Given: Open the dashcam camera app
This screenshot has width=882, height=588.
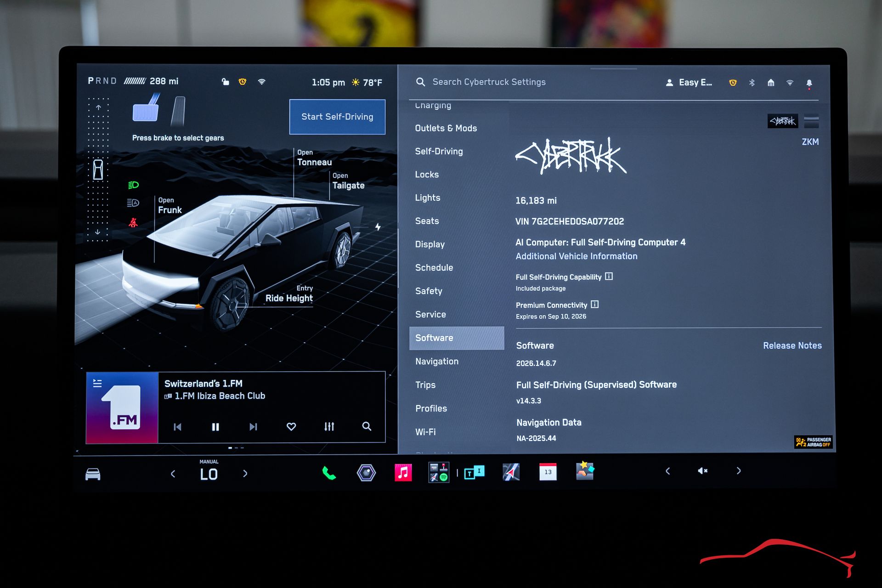Looking at the screenshot, I should click(366, 473).
